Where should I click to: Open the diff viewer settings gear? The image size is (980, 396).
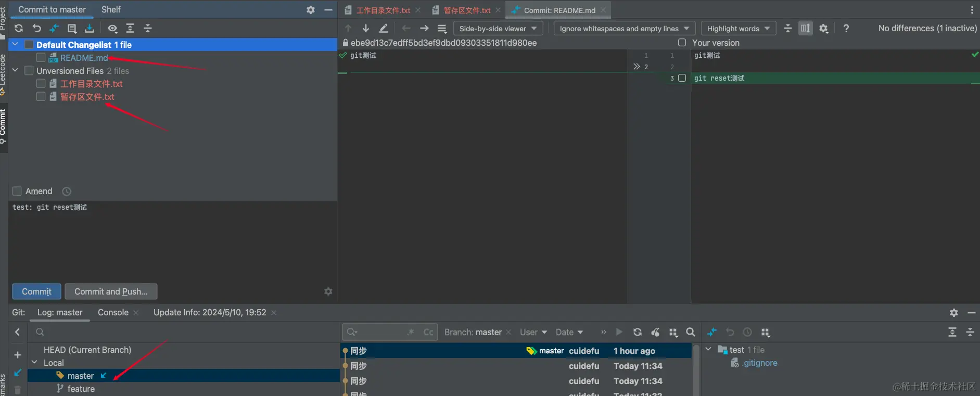(x=823, y=28)
